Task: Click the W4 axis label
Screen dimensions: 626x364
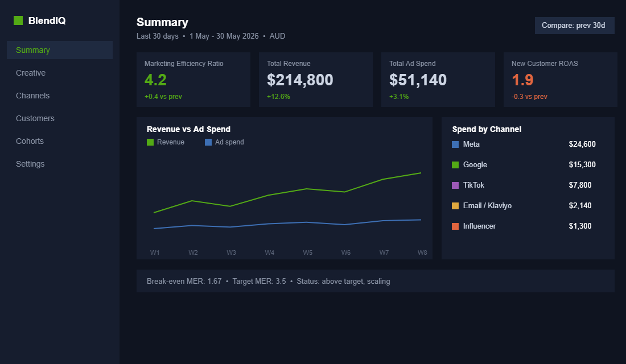Action: [270, 253]
